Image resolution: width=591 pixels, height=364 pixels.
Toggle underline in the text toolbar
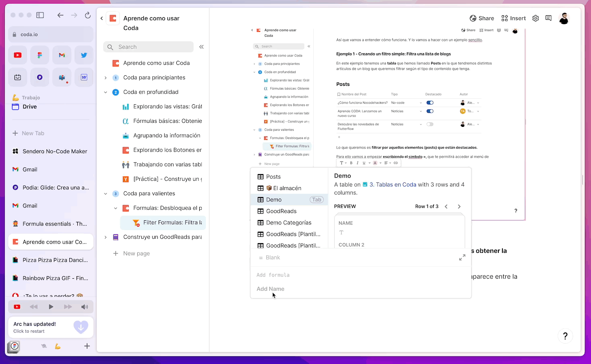point(364,163)
